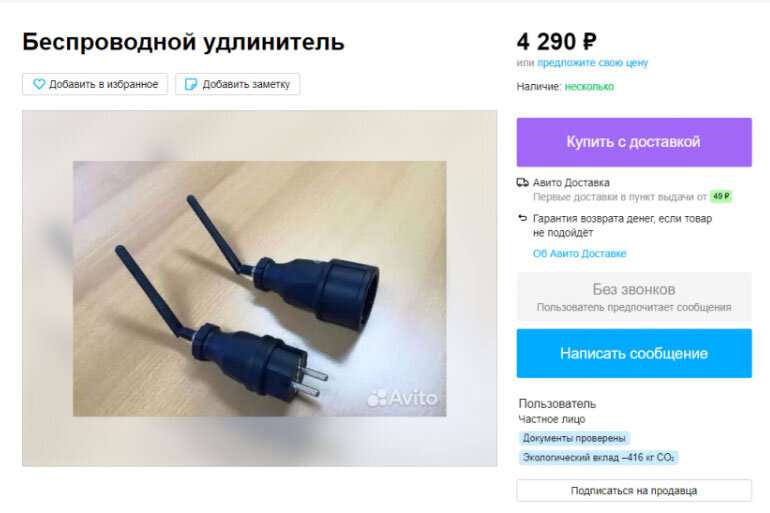Open the предложите свою цену link

(593, 63)
